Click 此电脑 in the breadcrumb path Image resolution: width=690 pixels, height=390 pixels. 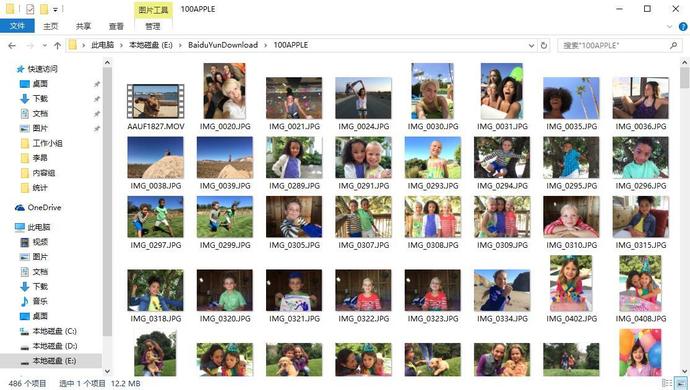(103, 45)
